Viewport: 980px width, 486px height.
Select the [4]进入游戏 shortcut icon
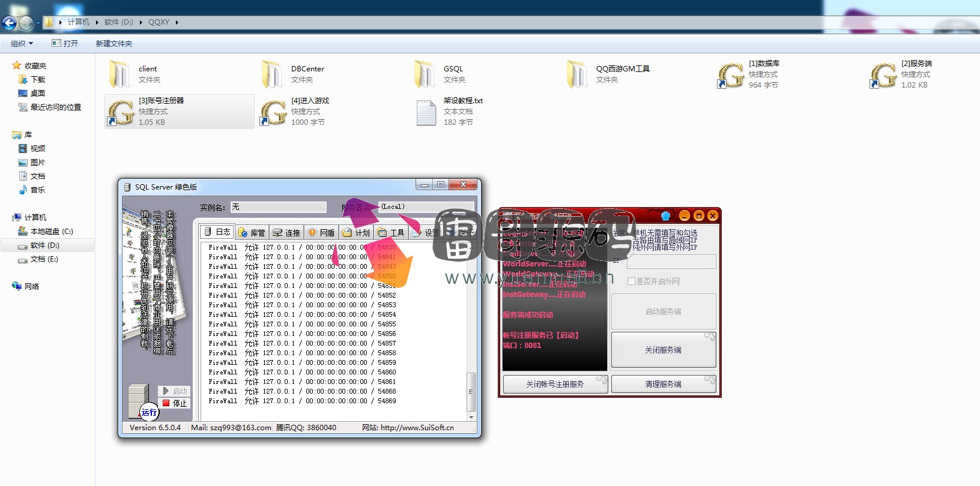click(x=273, y=112)
